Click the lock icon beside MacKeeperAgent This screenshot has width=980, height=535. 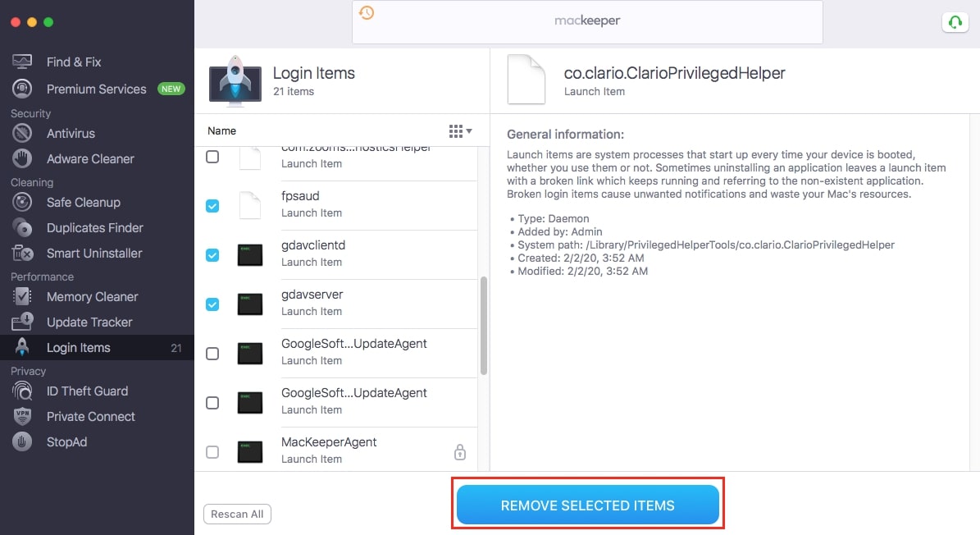click(460, 451)
